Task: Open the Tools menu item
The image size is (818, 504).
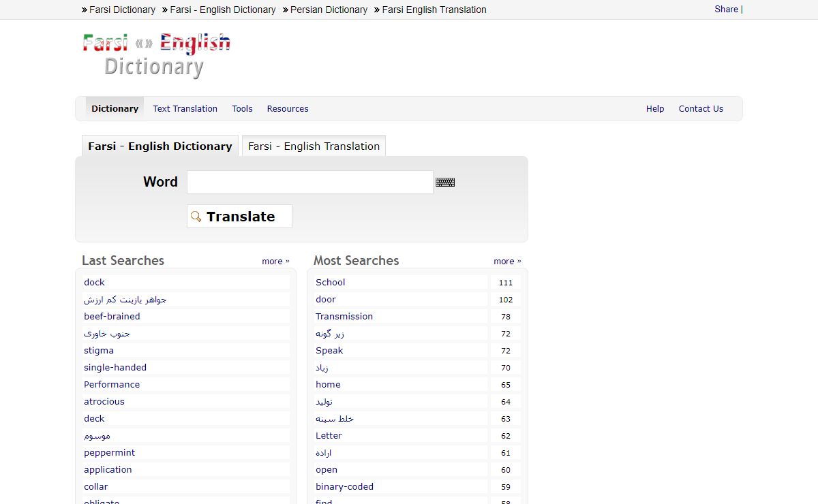Action: (x=242, y=108)
